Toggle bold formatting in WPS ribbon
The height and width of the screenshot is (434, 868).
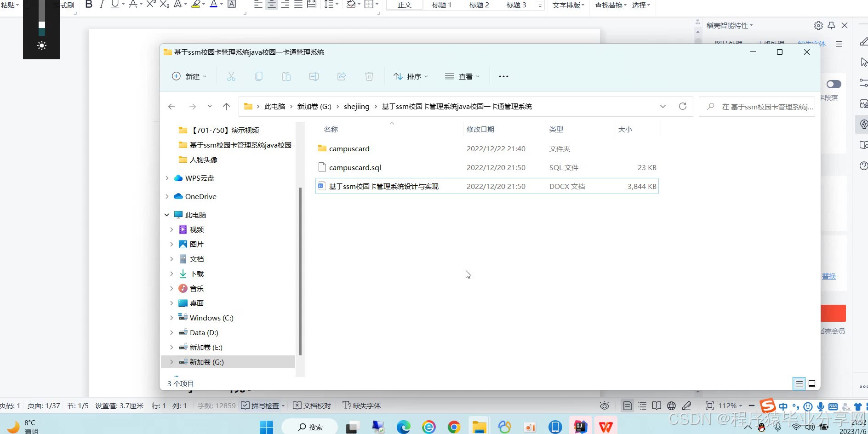click(89, 4)
